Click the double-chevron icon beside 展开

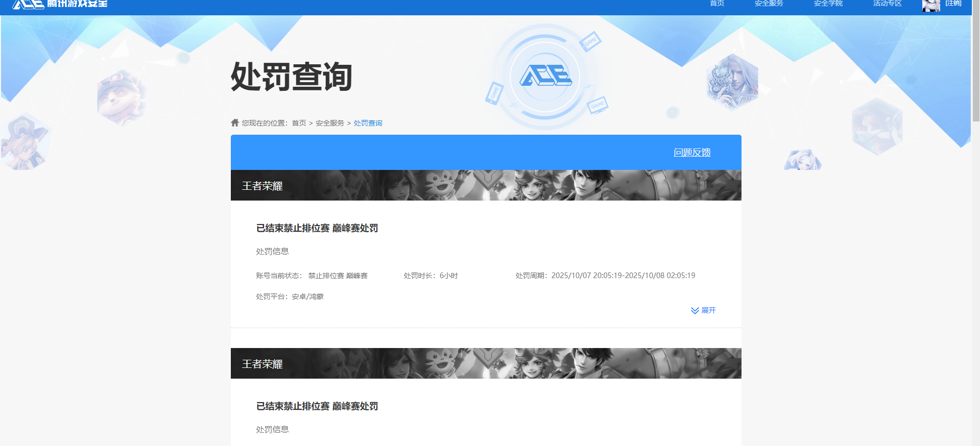click(x=695, y=310)
